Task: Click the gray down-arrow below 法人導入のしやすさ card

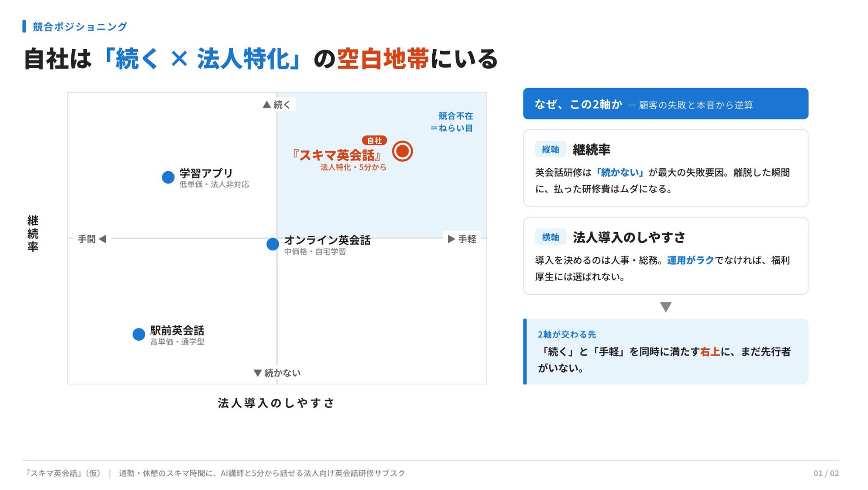Action: tap(666, 307)
